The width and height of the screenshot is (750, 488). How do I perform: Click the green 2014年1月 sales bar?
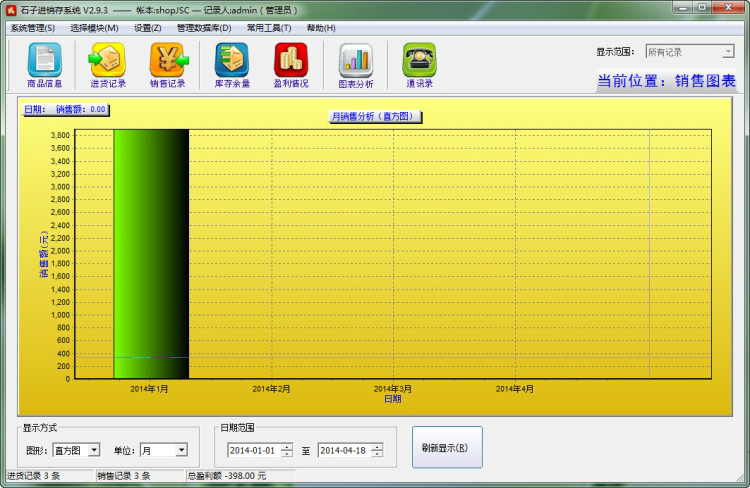click(x=150, y=250)
